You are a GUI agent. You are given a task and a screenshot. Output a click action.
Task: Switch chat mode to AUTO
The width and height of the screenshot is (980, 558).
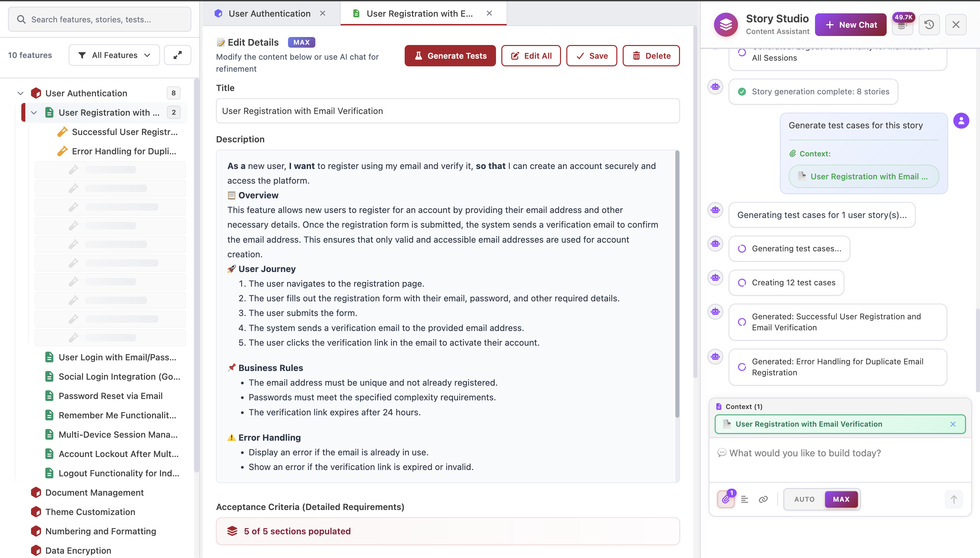click(804, 499)
